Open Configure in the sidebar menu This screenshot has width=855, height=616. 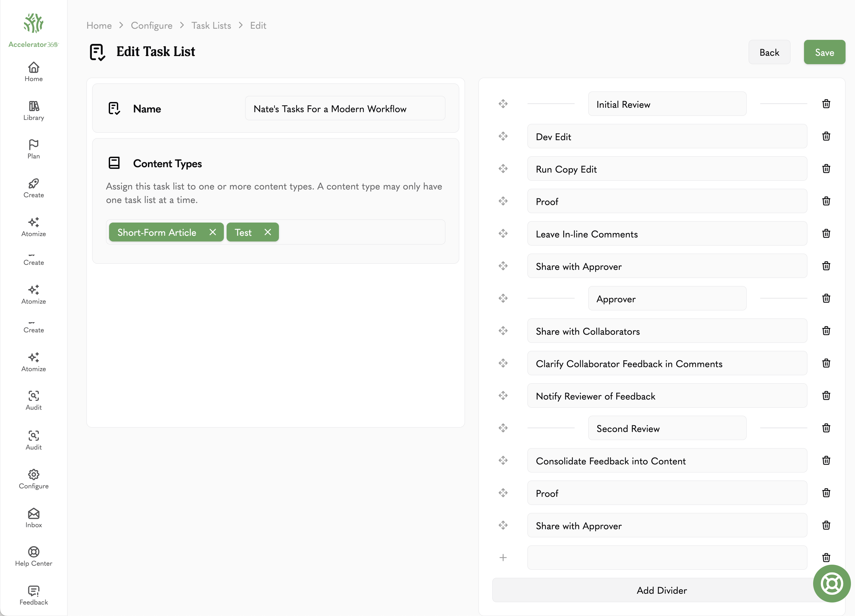click(33, 479)
